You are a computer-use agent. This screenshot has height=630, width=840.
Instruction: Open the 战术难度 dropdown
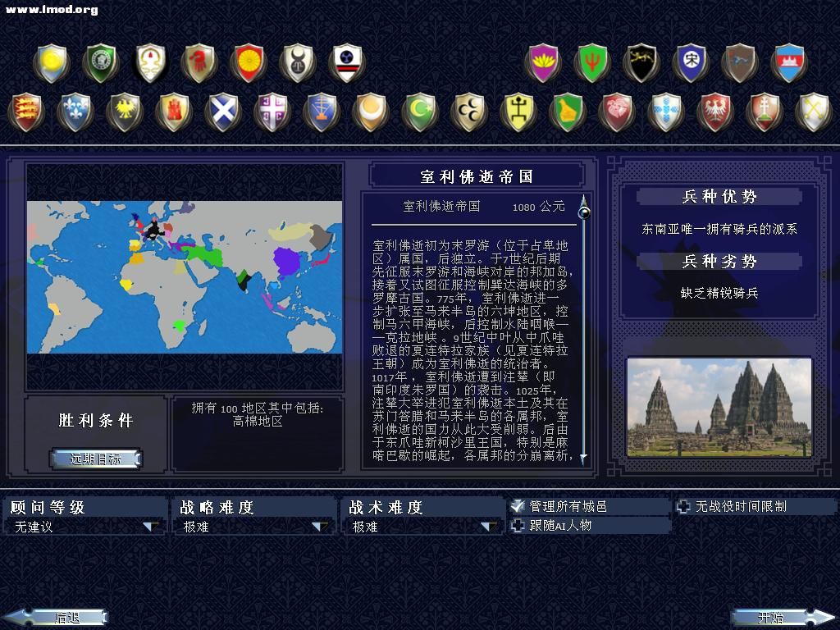pyautogui.click(x=489, y=527)
